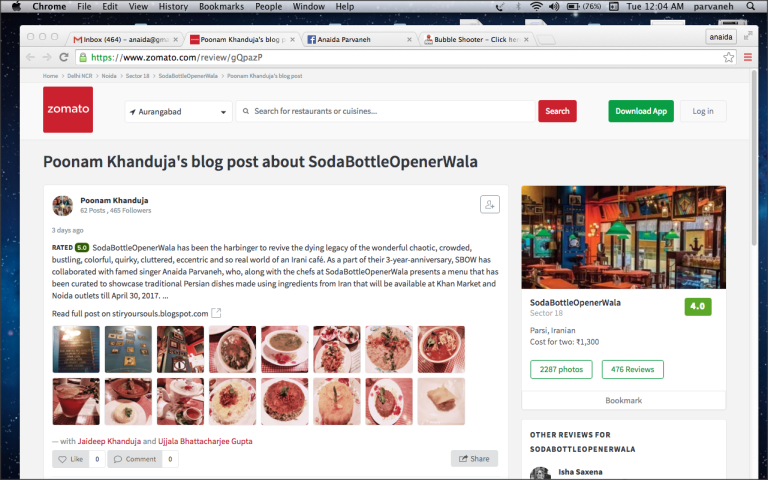Open the Bookmarks menu in the menu bar
This screenshot has height=480, width=768.
[x=221, y=6]
